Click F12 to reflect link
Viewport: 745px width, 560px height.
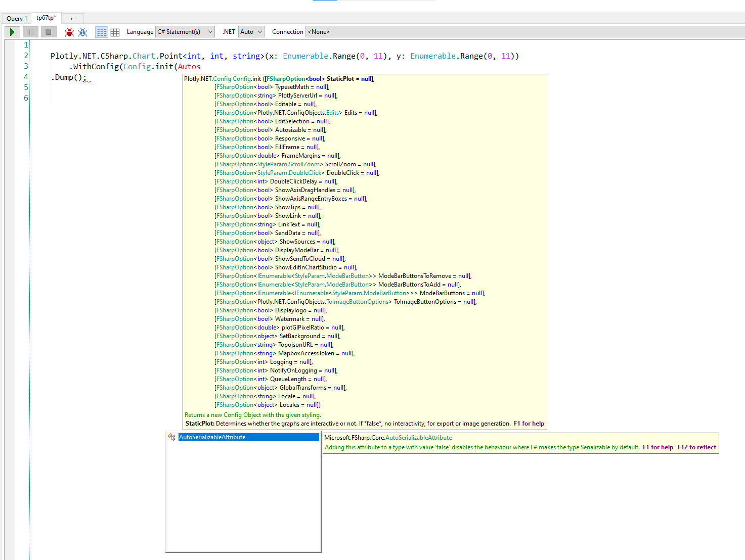[697, 447]
